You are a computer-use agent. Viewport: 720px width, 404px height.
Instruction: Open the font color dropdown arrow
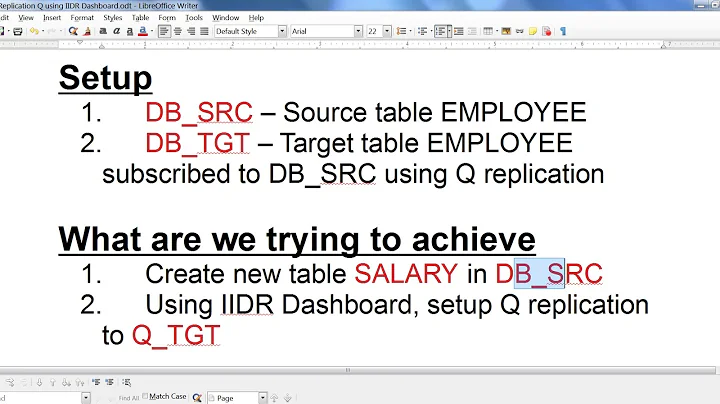[152, 31]
